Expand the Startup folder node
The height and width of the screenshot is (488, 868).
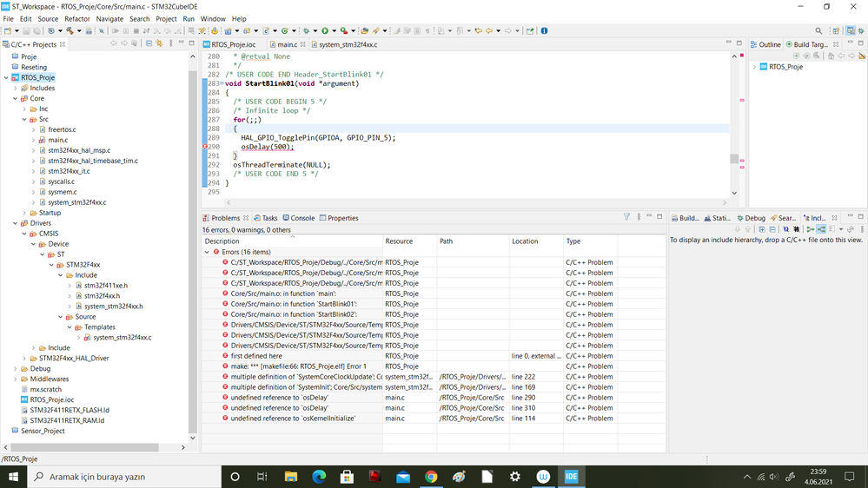click(24, 213)
